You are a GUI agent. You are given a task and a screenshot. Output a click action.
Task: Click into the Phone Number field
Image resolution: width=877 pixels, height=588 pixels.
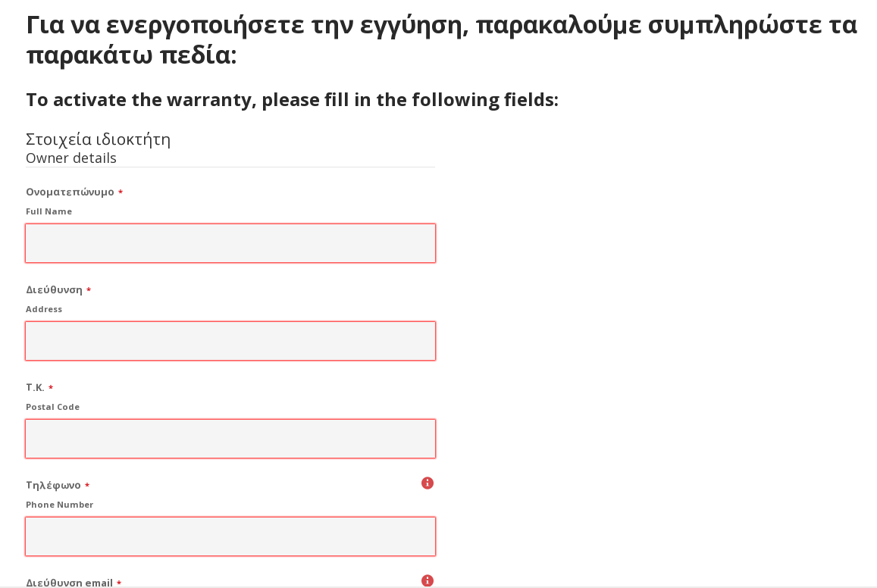tap(230, 536)
